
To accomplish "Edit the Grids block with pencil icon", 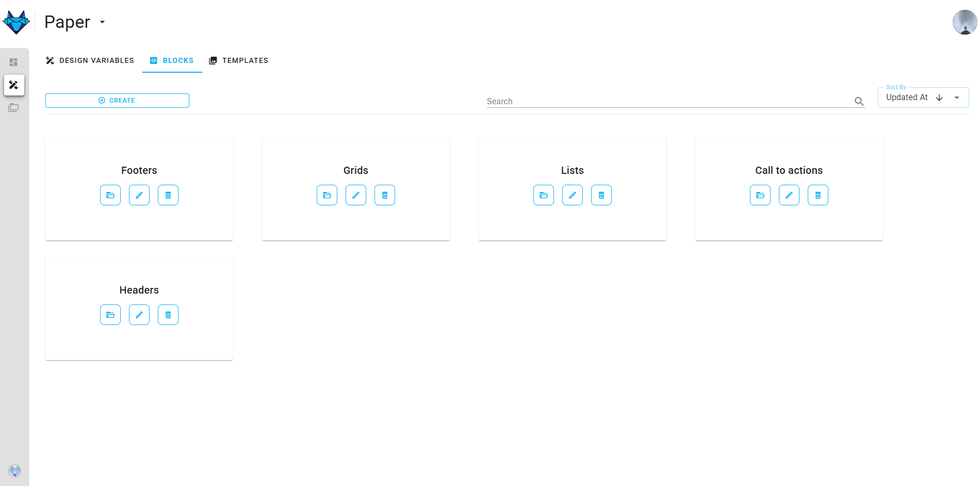I will point(356,195).
